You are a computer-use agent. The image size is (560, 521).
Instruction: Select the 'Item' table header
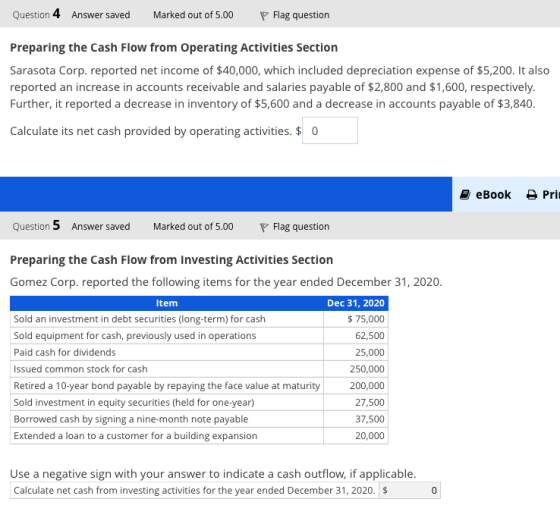point(167,303)
